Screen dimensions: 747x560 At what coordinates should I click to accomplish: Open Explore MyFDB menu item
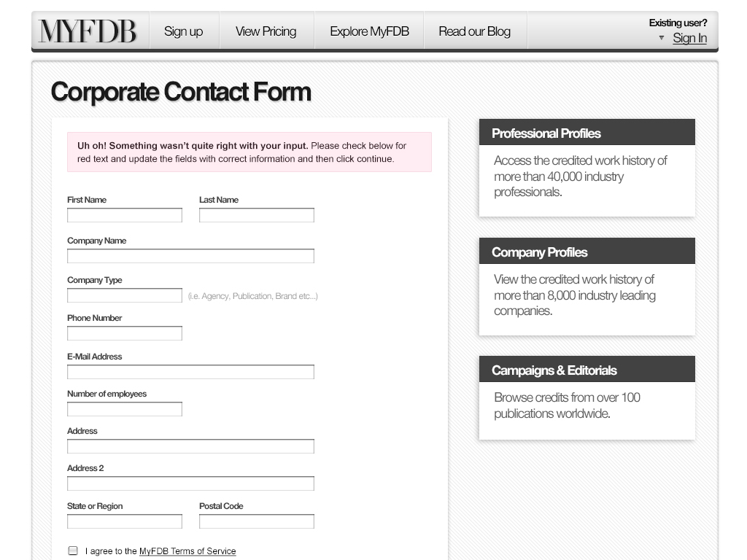coord(369,31)
